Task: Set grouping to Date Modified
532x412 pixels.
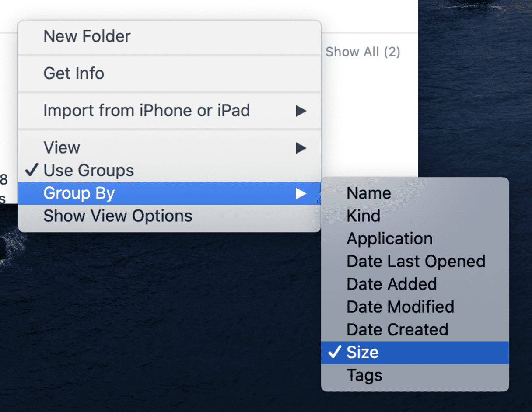Action: click(400, 307)
